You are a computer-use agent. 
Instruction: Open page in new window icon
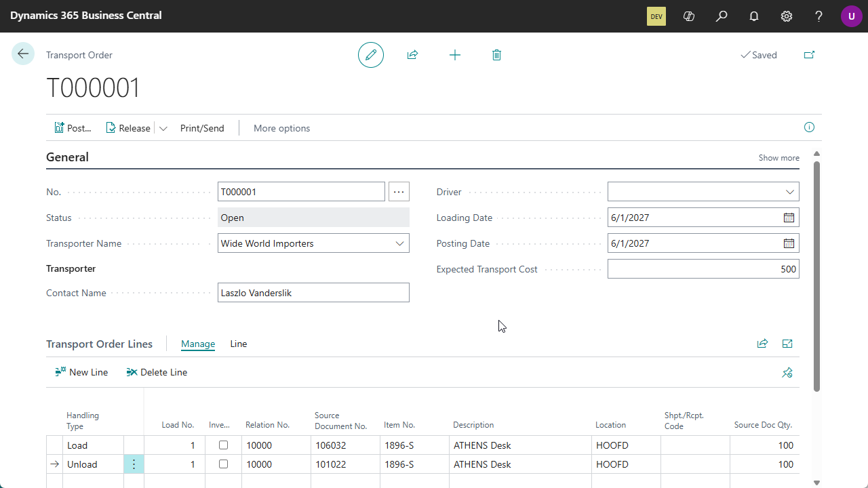(809, 55)
